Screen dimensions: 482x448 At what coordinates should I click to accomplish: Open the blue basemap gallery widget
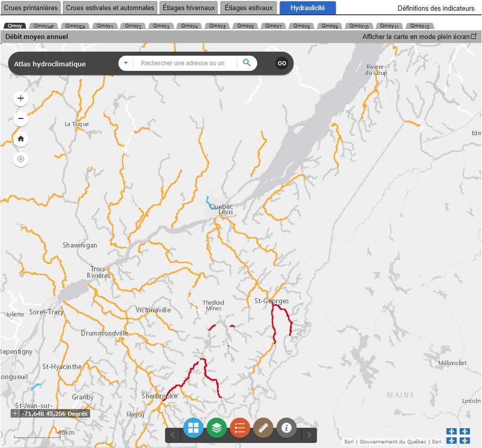point(193,428)
